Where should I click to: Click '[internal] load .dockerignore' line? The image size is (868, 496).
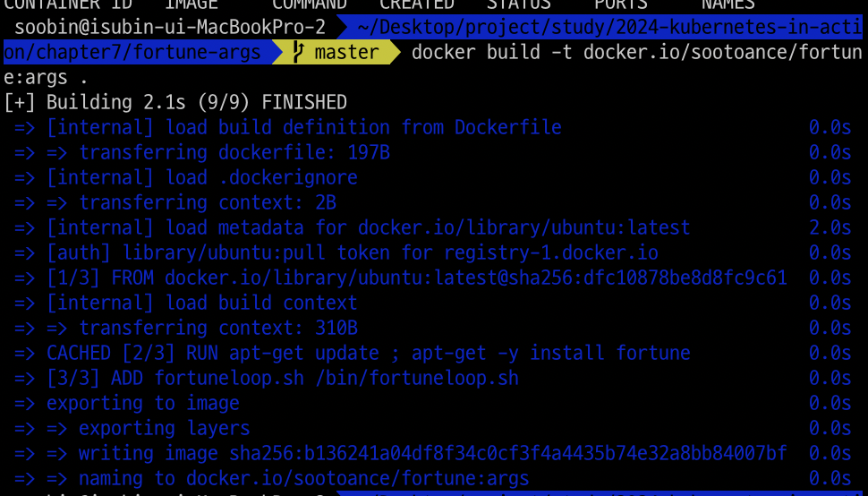coord(186,177)
